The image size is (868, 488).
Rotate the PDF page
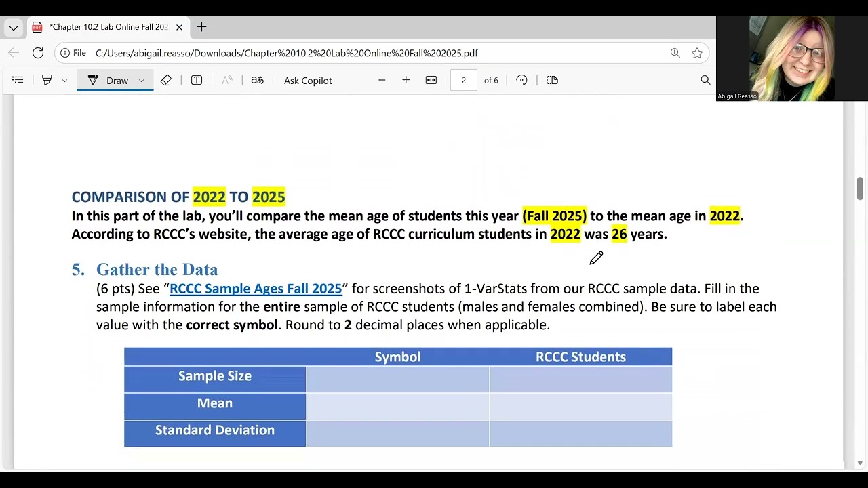point(521,80)
